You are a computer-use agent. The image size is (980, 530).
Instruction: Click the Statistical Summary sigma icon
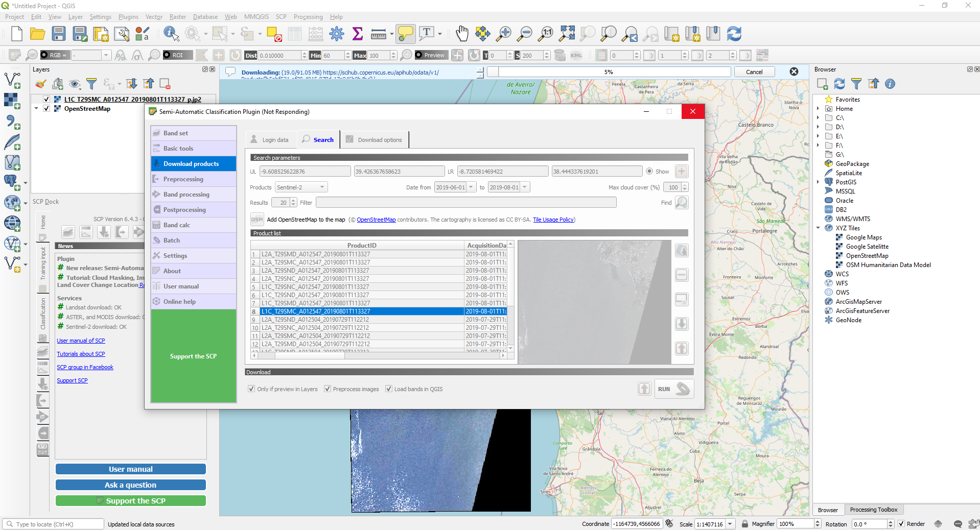click(358, 34)
